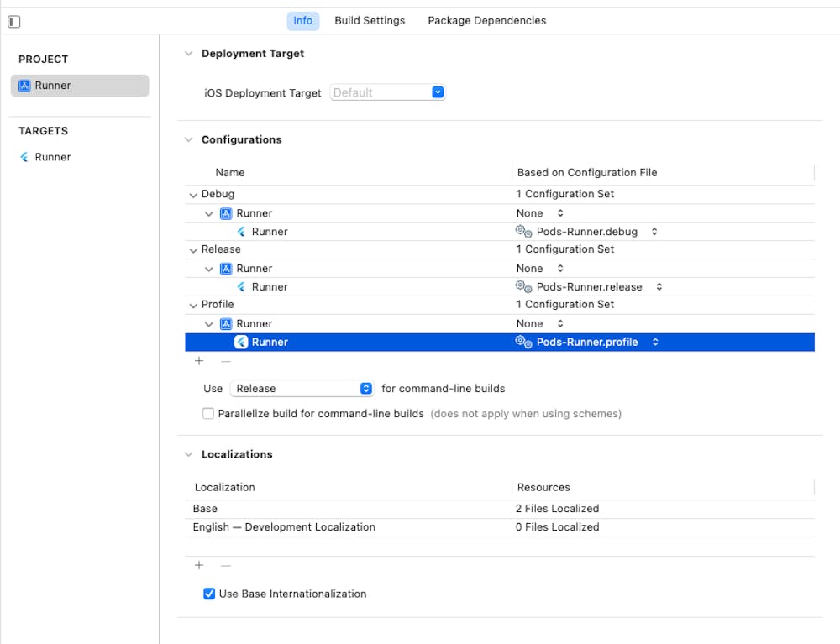Add a localization with plus icon
840x644 pixels.
(199, 566)
